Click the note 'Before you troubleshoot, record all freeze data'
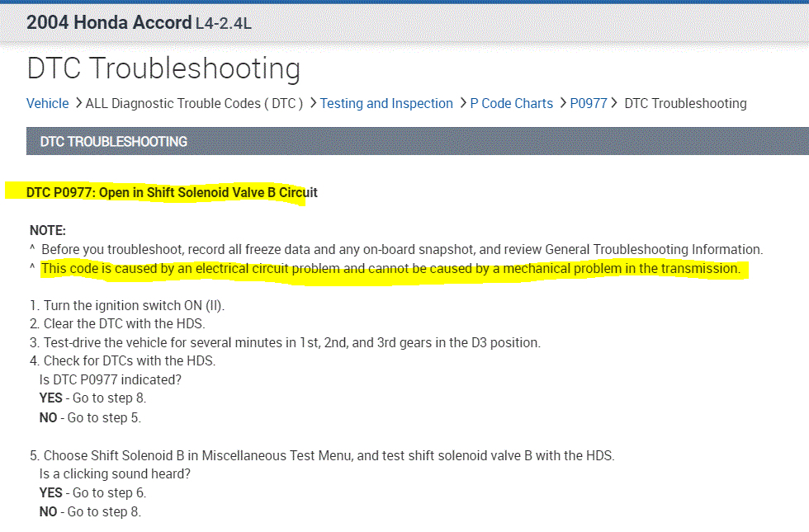 (402, 249)
